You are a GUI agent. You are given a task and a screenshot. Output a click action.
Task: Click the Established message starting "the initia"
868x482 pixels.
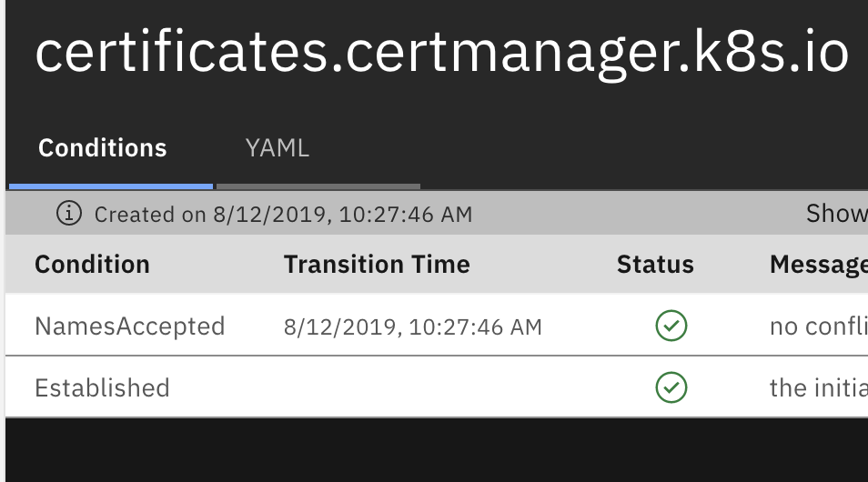pyautogui.click(x=818, y=387)
